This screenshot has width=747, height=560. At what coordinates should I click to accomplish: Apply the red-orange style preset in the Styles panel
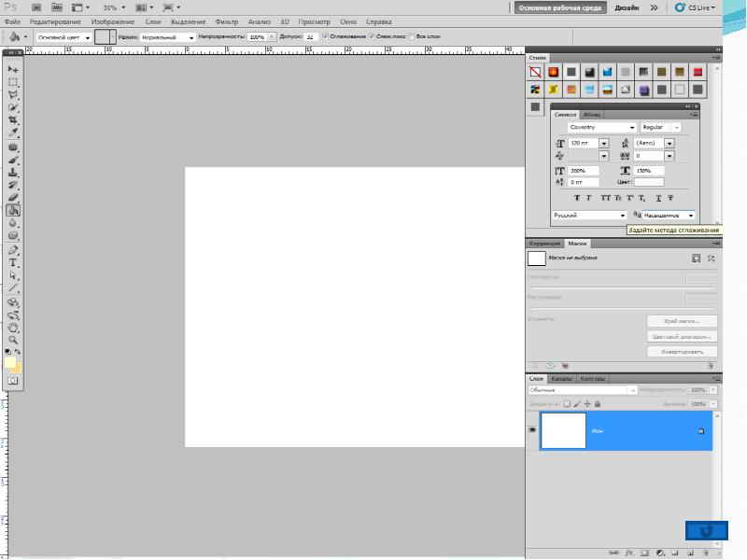[553, 72]
